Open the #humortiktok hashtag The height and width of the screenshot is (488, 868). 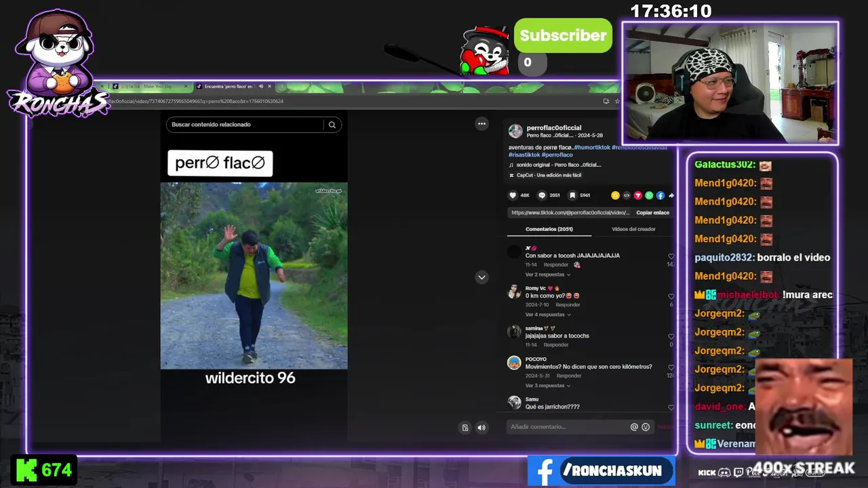[x=592, y=147]
